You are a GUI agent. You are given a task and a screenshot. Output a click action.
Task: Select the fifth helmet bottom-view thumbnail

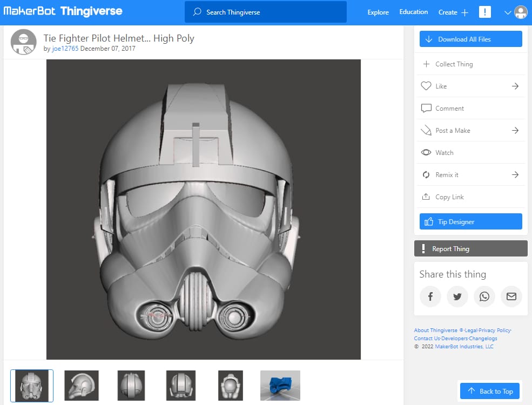click(x=231, y=386)
